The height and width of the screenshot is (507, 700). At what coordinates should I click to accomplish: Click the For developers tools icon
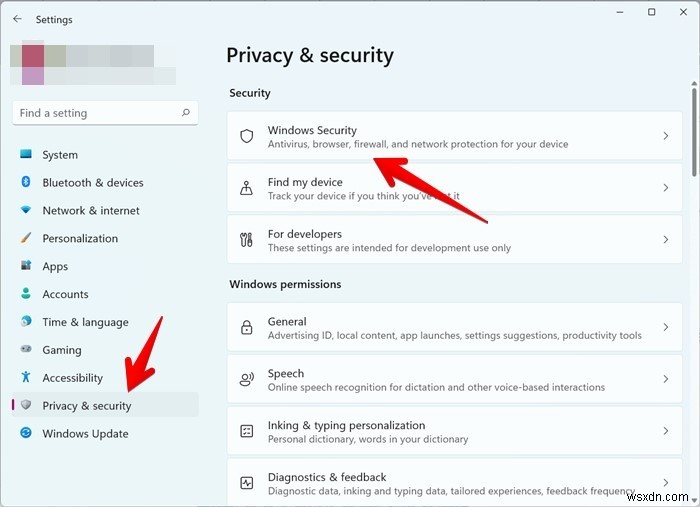point(246,240)
